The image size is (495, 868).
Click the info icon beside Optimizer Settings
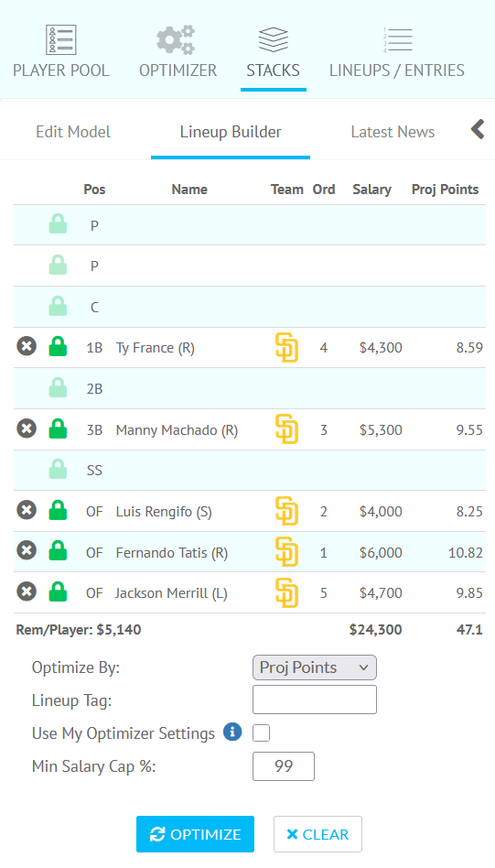coord(232,732)
